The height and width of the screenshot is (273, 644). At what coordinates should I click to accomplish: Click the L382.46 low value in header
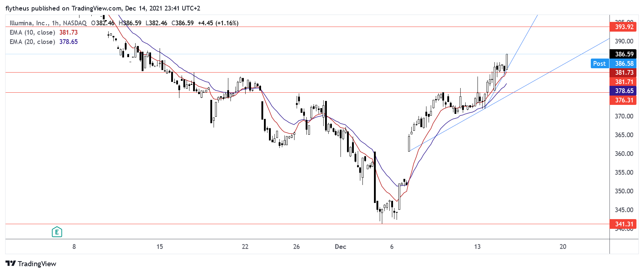[x=156, y=23]
